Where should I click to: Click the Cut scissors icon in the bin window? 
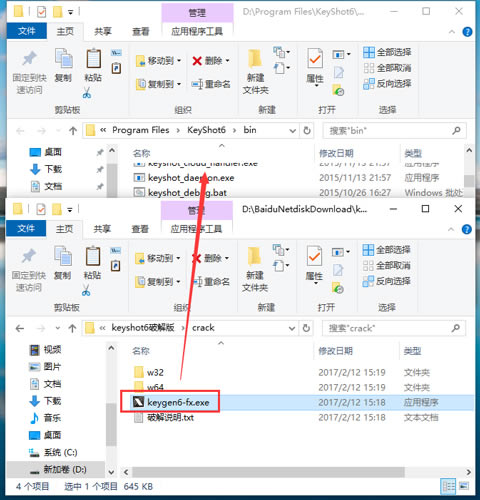[87, 93]
